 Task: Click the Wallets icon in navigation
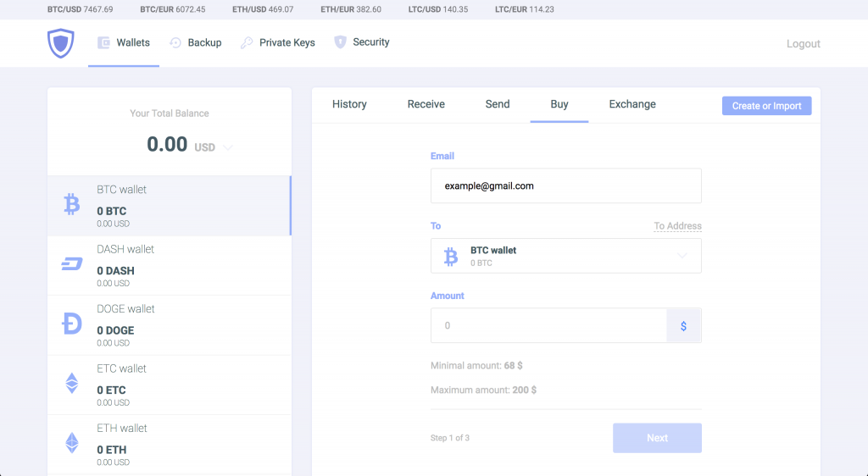103,42
